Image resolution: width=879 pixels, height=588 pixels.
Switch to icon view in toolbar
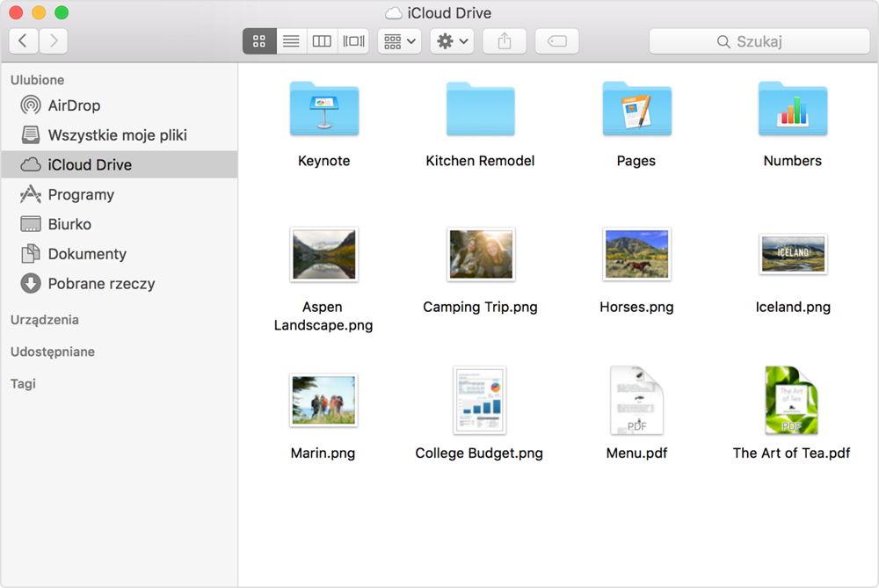259,41
